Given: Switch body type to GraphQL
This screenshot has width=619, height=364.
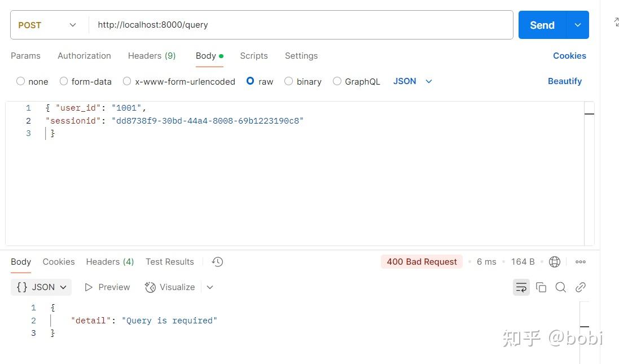Looking at the screenshot, I should tap(336, 81).
